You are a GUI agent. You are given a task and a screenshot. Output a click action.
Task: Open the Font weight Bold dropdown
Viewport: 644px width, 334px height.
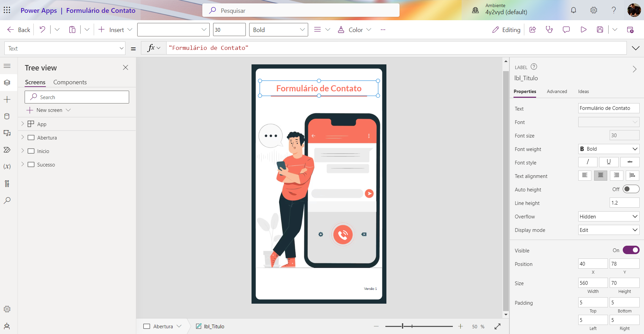(609, 149)
